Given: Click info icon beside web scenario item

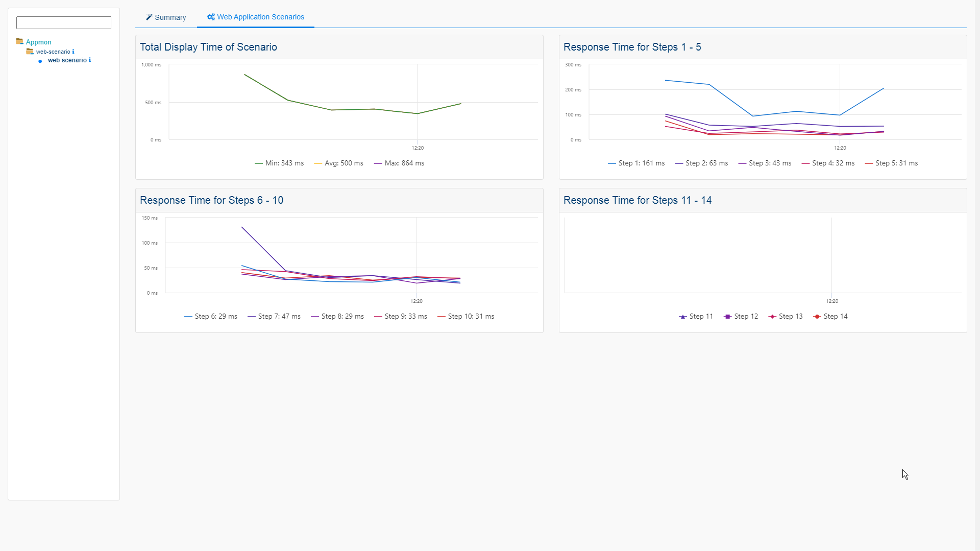Looking at the screenshot, I should pyautogui.click(x=90, y=60).
